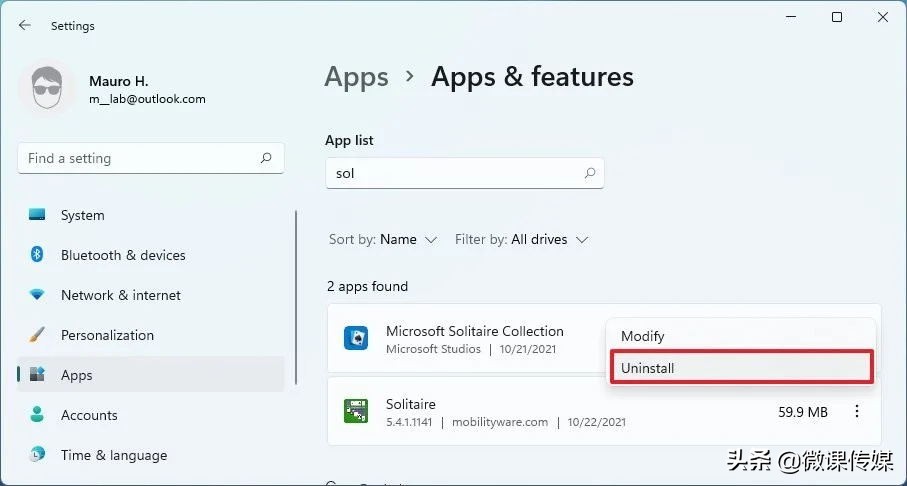Image resolution: width=907 pixels, height=486 pixels.
Task: Click the App list search field containing sol
Action: point(465,173)
